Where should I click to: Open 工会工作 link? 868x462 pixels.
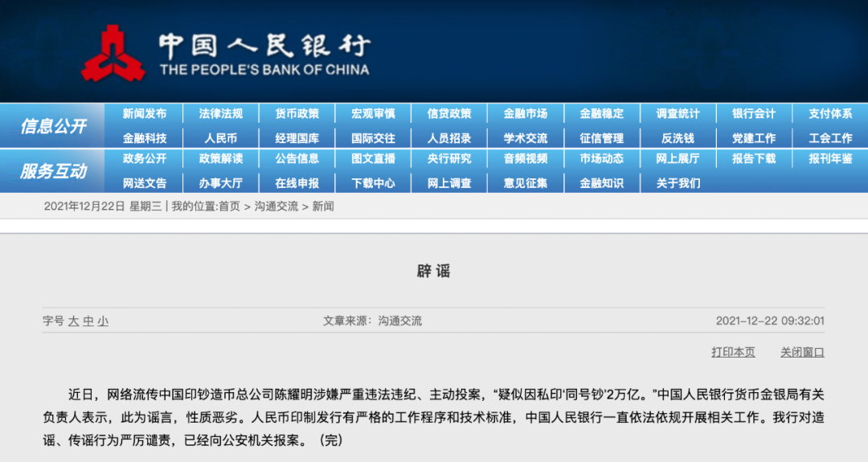(x=830, y=138)
